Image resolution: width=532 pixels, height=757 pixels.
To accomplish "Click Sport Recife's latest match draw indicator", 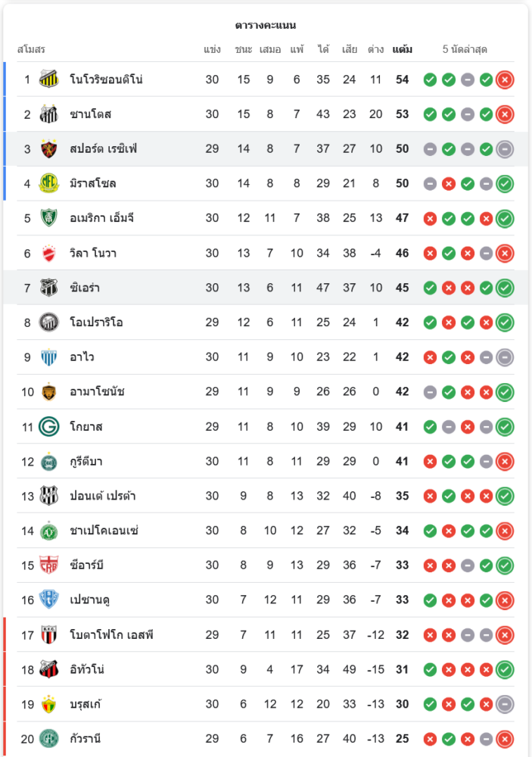I will tap(505, 149).
